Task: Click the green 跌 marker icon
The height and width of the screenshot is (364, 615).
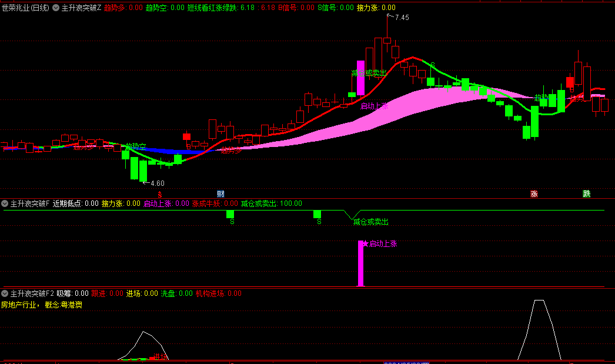Action: tap(587, 194)
